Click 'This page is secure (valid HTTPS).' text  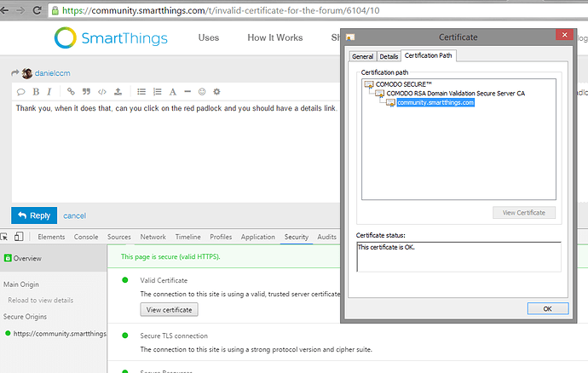170,257
